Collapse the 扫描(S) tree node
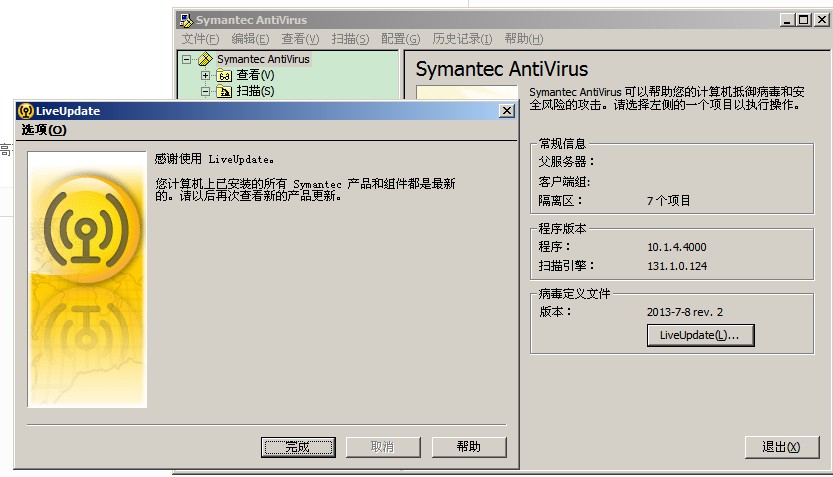Viewport: 833px width, 477px height. (206, 91)
